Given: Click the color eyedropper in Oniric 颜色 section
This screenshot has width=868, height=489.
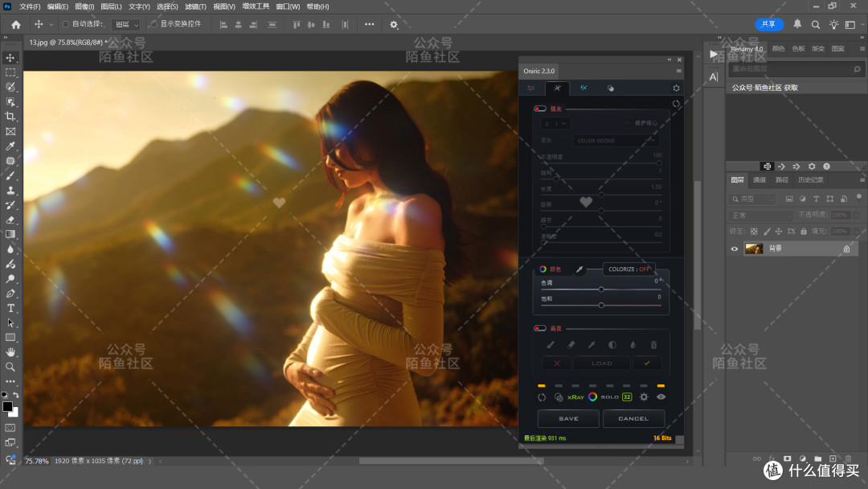Looking at the screenshot, I should (x=579, y=269).
